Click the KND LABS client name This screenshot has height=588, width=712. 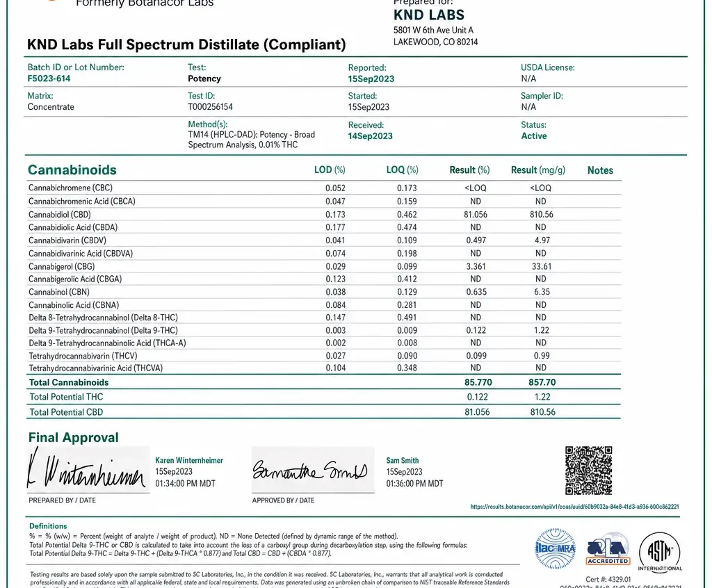pos(429,15)
